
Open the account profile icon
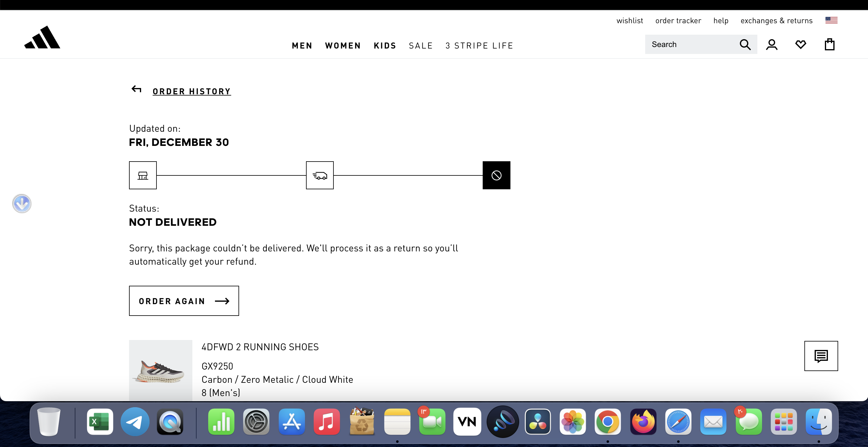point(772,45)
